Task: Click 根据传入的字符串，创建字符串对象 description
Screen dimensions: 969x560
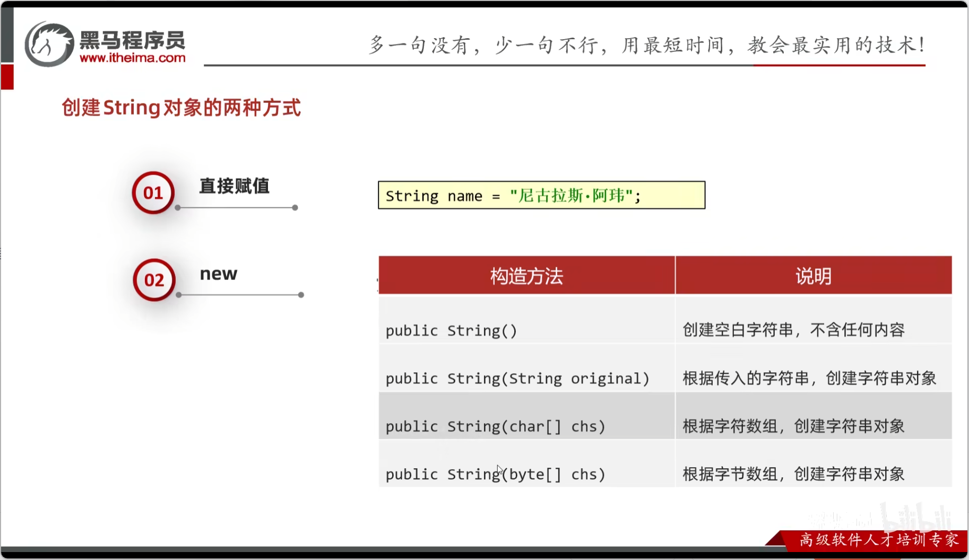Action: [809, 378]
